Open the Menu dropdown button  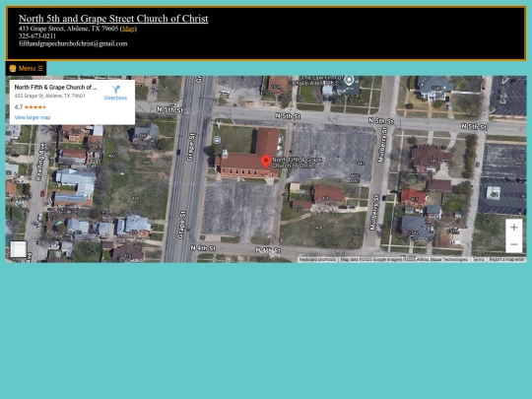(x=27, y=68)
